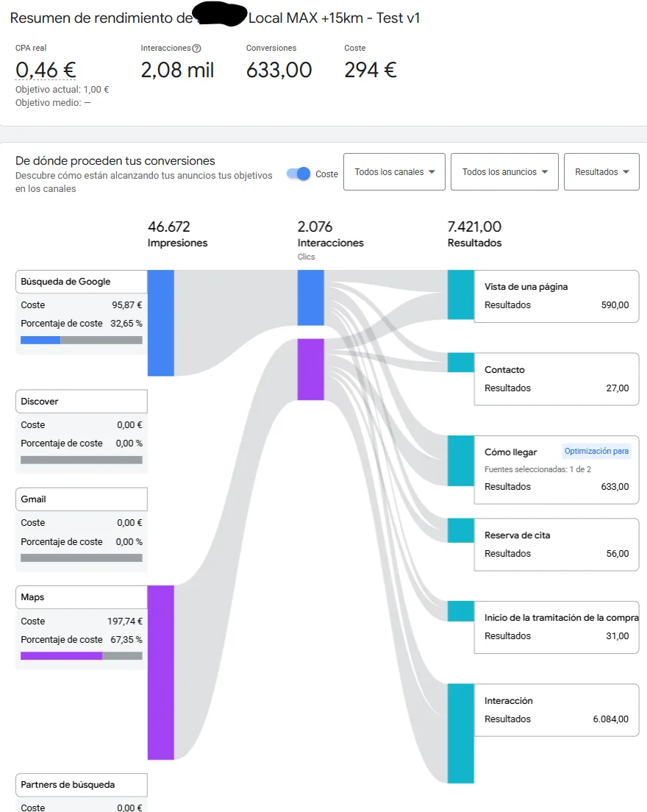This screenshot has width=647, height=812.
Task: Click the Discover cost percentage bar
Action: 82,460
